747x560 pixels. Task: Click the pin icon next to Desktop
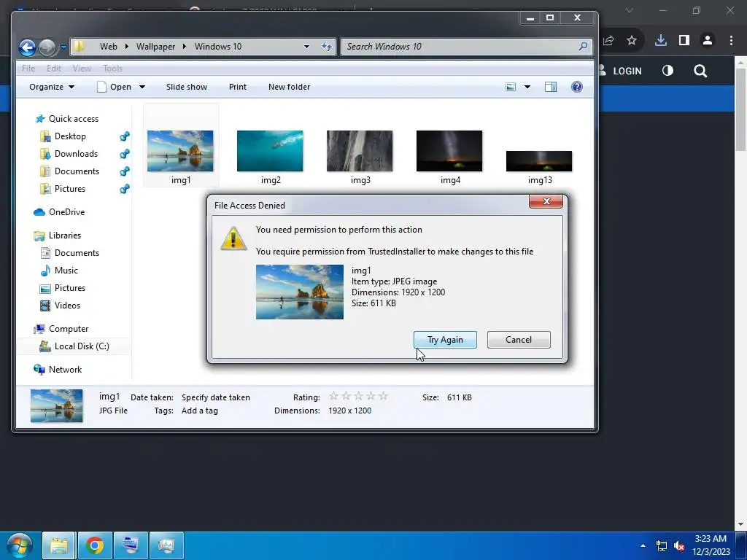(x=124, y=136)
